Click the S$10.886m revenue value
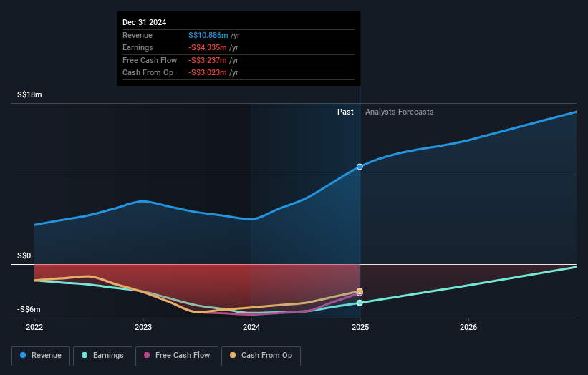588x375 pixels. pyautogui.click(x=208, y=35)
